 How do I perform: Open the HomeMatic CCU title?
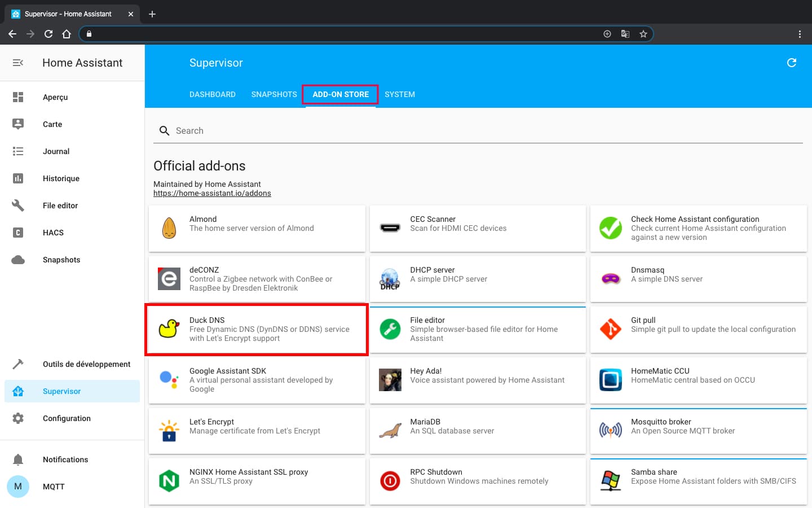(660, 371)
